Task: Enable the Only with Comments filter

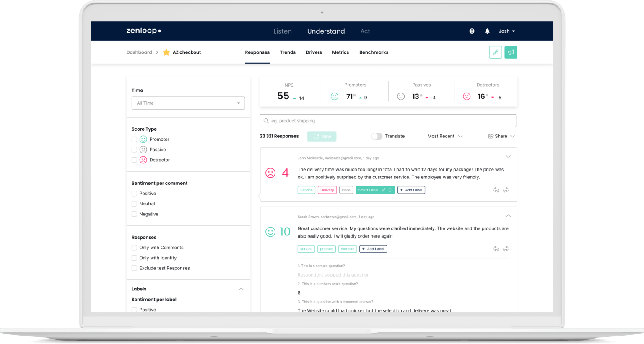Action: tap(134, 248)
